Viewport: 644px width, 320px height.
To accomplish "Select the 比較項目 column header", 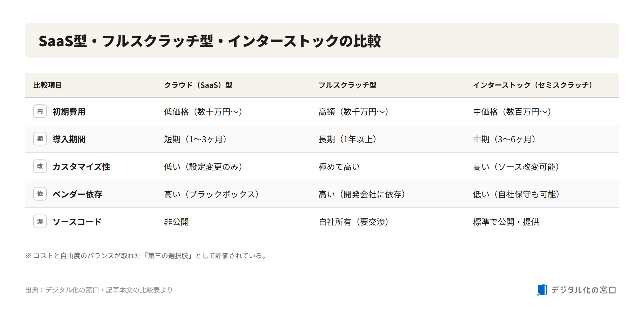I will [48, 85].
